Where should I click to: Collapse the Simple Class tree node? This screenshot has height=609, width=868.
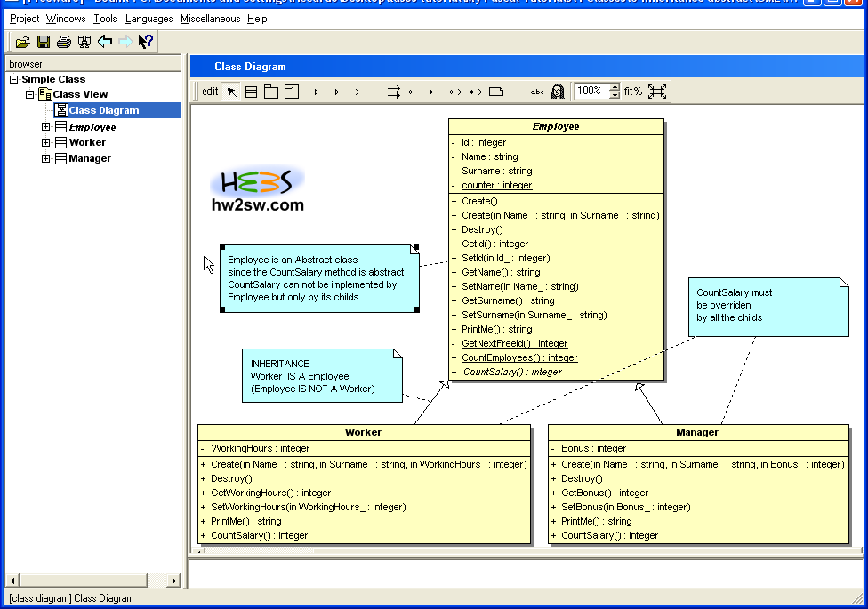click(x=14, y=80)
